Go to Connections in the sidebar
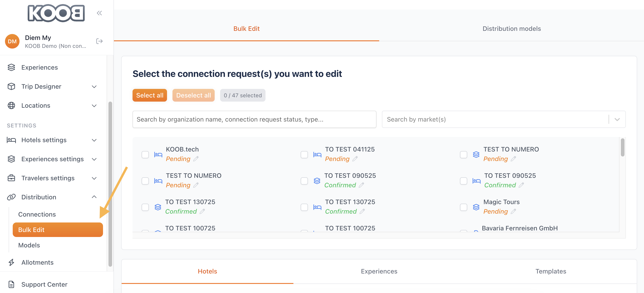644x293 pixels. pos(37,214)
